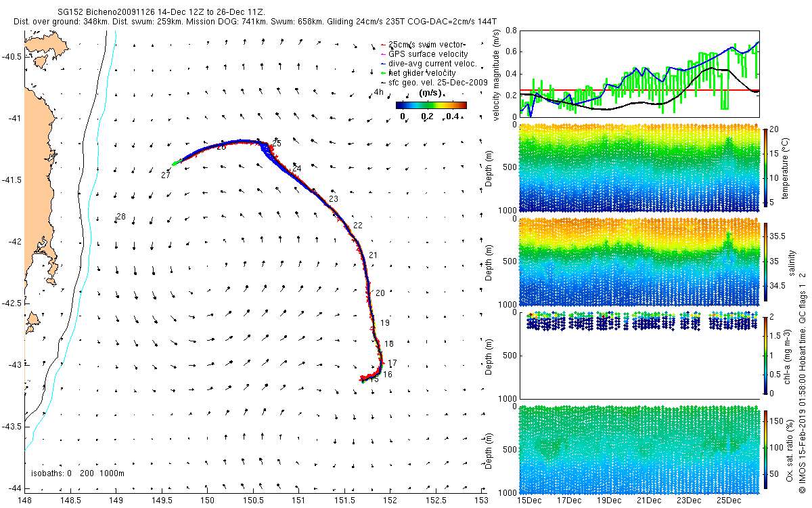
Task: Click the '4h' marker label on map
Action: (378, 91)
